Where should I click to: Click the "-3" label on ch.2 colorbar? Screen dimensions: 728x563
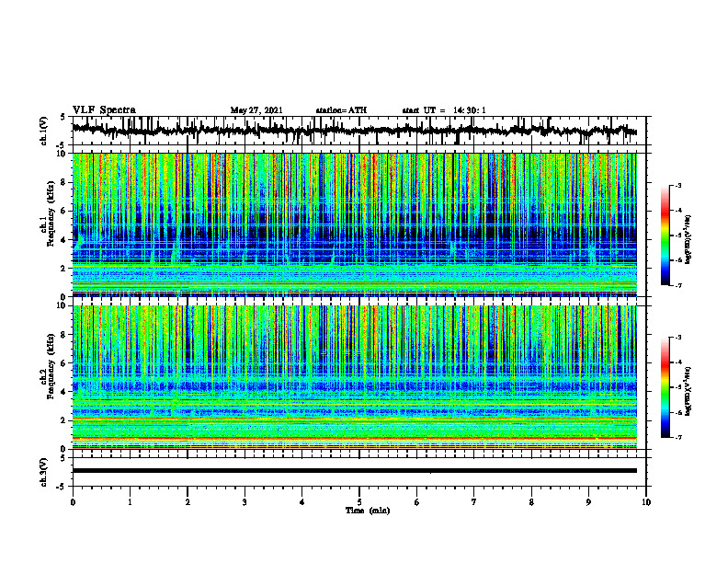pyautogui.click(x=678, y=338)
